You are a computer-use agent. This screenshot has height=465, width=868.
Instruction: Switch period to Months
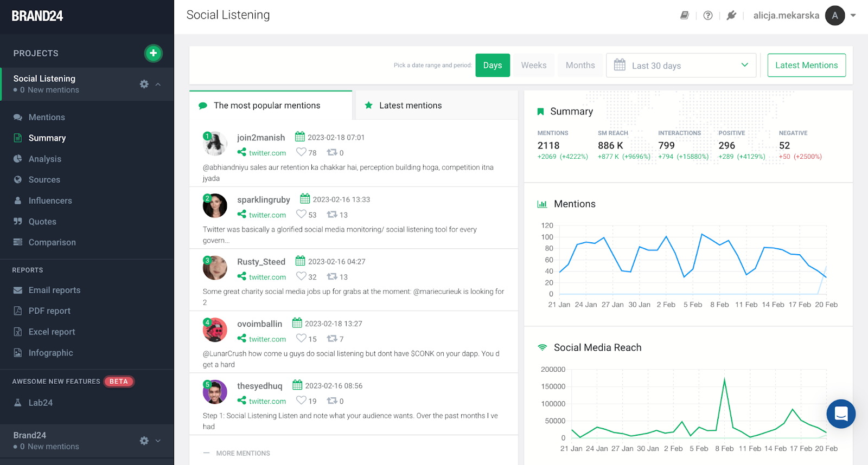click(x=580, y=66)
